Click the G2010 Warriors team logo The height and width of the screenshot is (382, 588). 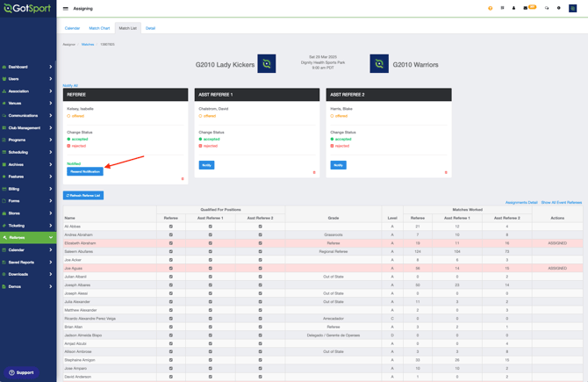(x=379, y=64)
